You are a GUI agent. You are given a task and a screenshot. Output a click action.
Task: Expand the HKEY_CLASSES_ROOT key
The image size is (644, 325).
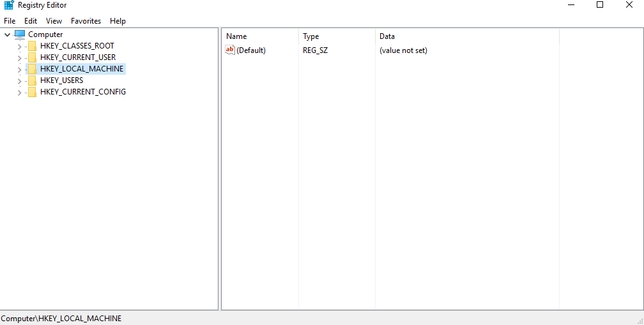click(19, 47)
